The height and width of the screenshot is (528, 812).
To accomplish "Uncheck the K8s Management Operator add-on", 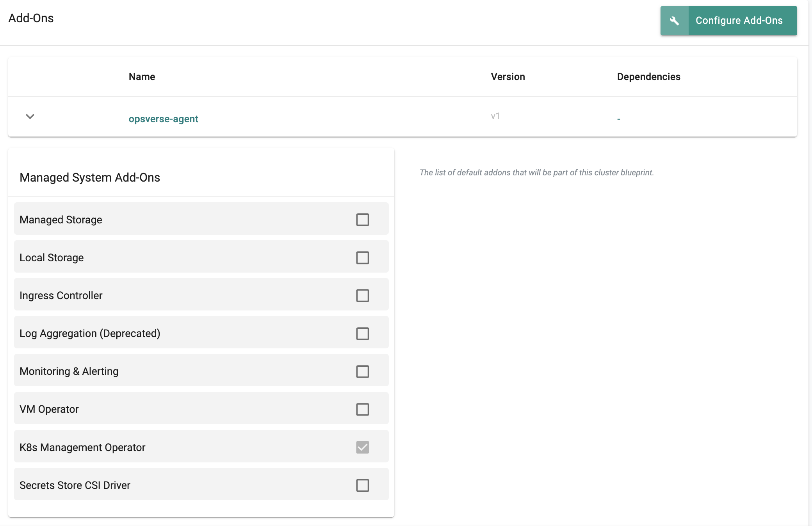I will [x=363, y=447].
